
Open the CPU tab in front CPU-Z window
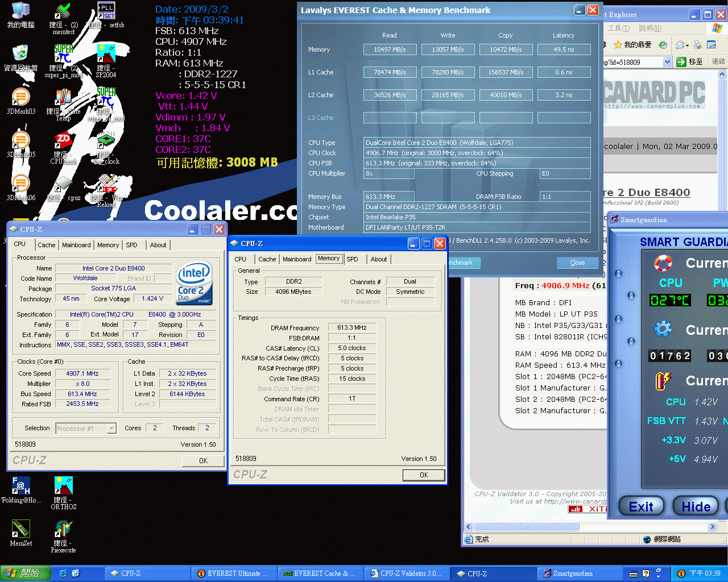tap(241, 259)
